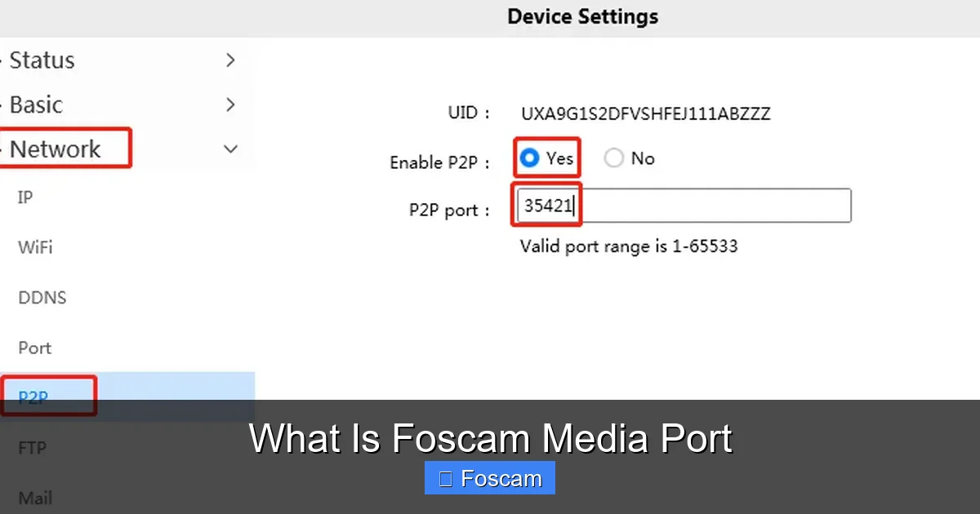This screenshot has height=514, width=980.
Task: Select the P2P sidebar entry
Action: [33, 397]
